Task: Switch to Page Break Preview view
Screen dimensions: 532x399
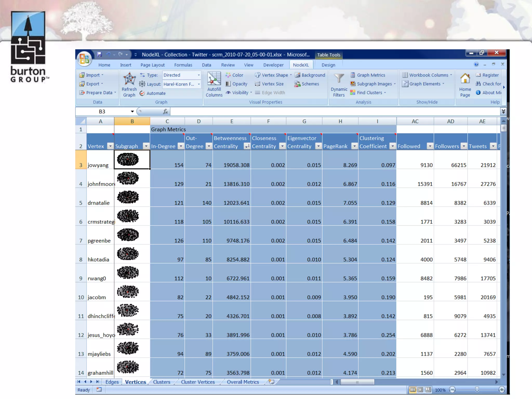Action: [x=428, y=390]
